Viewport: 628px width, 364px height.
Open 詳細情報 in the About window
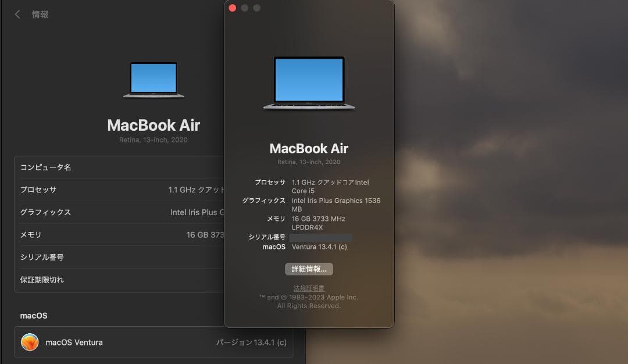click(309, 269)
